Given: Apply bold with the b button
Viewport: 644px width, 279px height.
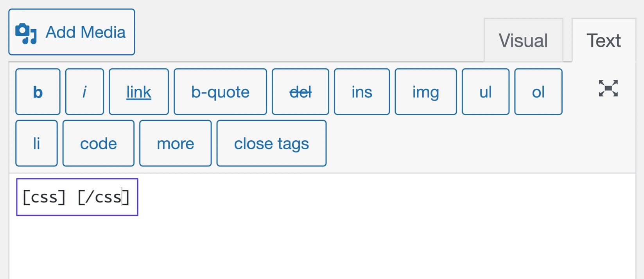Looking at the screenshot, I should [37, 92].
